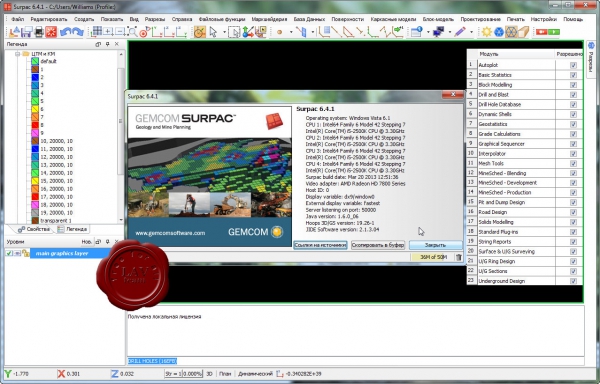Open the Разрезы menu

pyautogui.click(x=155, y=19)
